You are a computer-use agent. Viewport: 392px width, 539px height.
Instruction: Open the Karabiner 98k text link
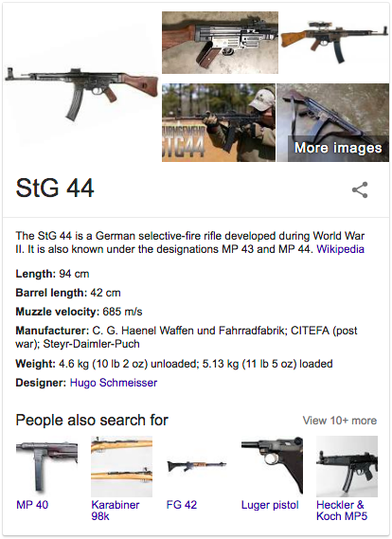pos(116,511)
